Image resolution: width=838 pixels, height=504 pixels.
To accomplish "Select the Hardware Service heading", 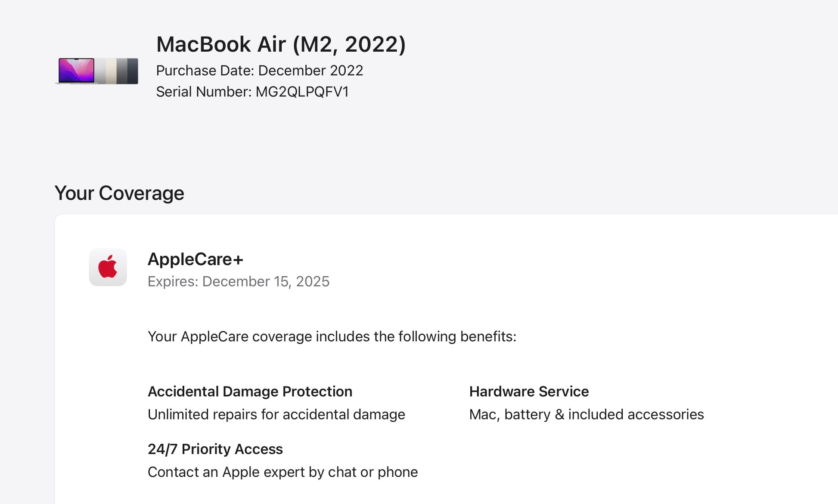I will (x=529, y=392).
